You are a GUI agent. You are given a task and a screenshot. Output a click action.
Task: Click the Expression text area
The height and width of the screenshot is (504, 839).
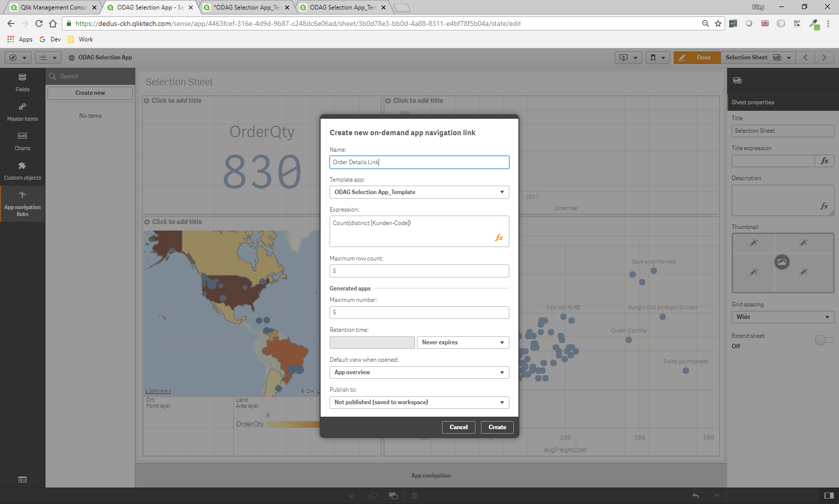(419, 231)
